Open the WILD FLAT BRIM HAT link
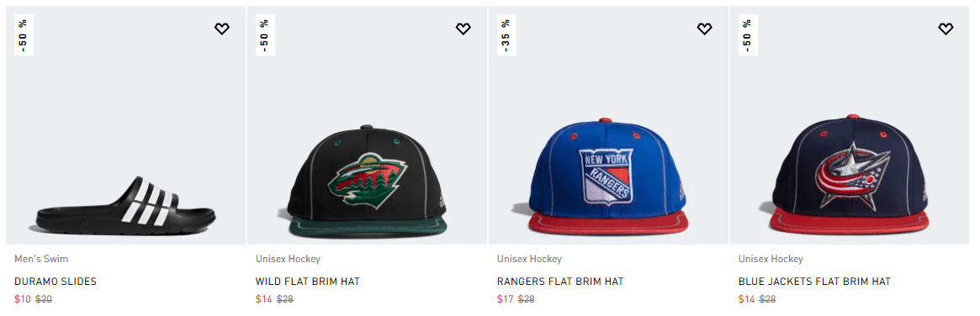 308,282
